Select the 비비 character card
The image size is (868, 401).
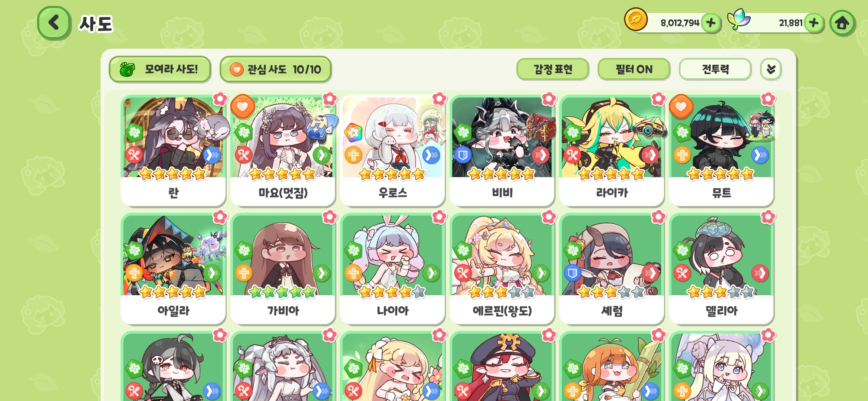[502, 150]
